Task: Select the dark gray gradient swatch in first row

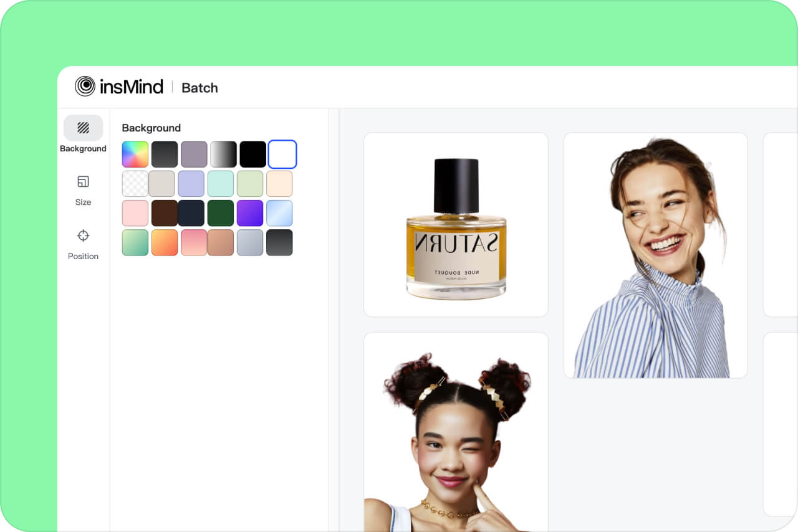Action: point(165,154)
